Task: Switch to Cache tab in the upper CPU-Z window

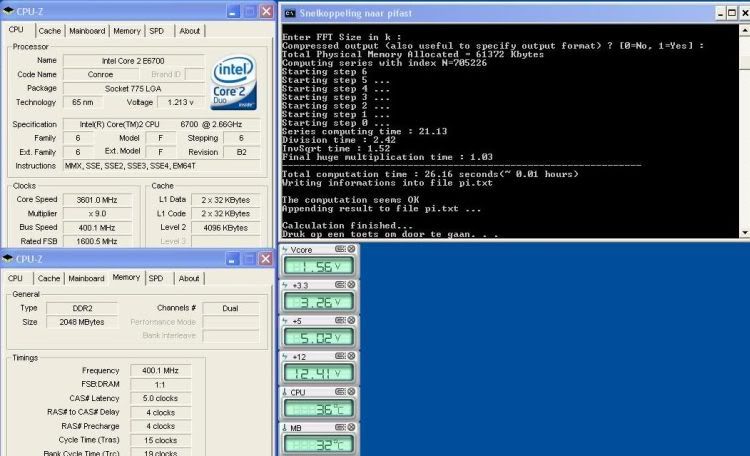Action: tap(50, 31)
